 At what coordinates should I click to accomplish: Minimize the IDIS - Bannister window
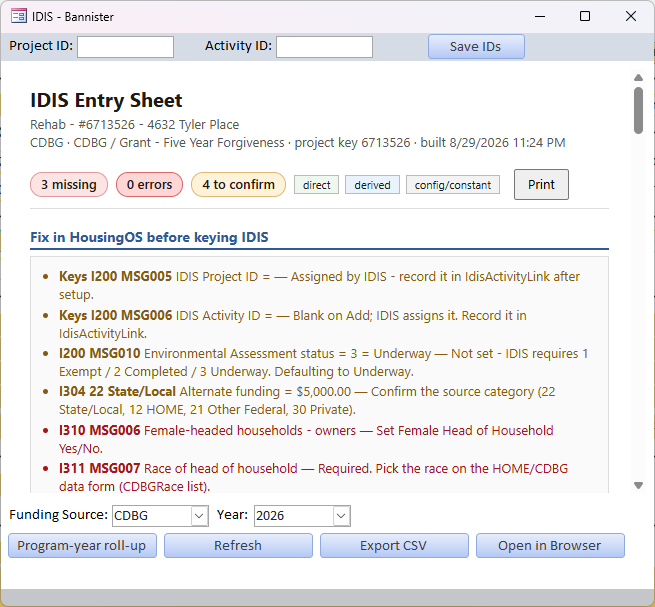(540, 16)
